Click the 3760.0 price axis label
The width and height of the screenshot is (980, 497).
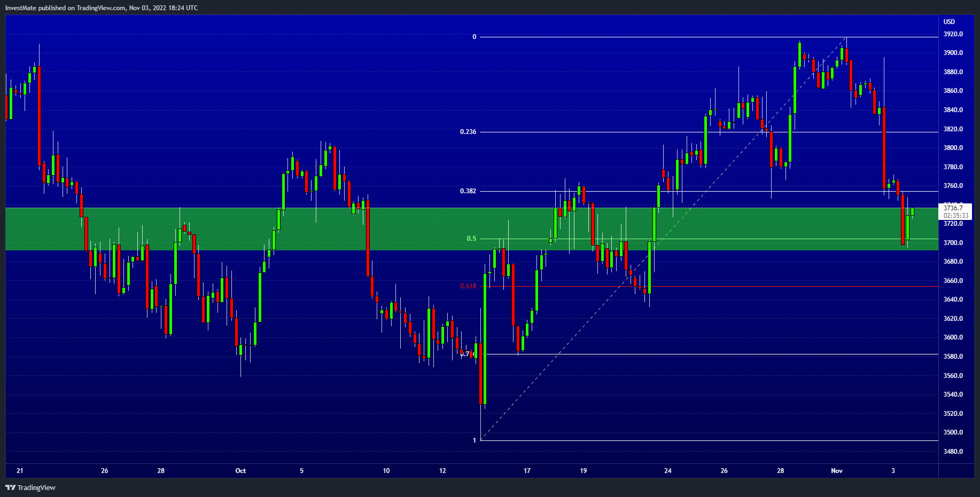click(x=953, y=186)
